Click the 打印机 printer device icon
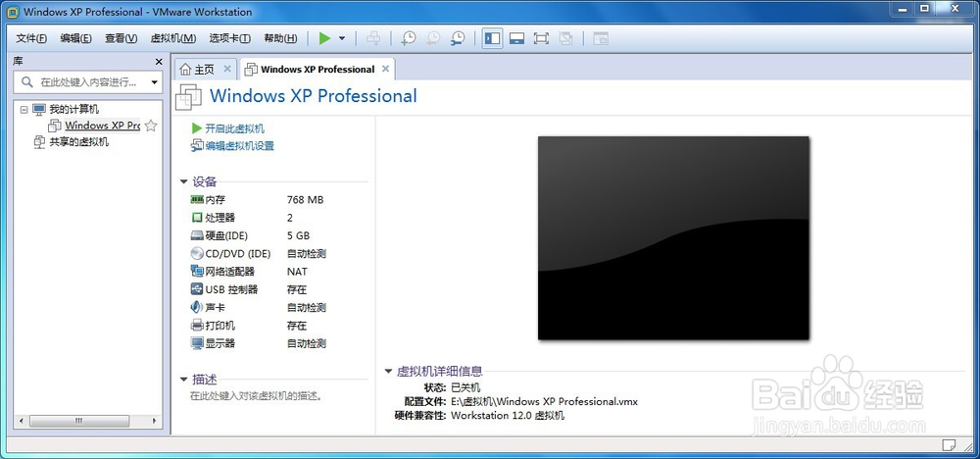The width and height of the screenshot is (980, 459). click(197, 326)
